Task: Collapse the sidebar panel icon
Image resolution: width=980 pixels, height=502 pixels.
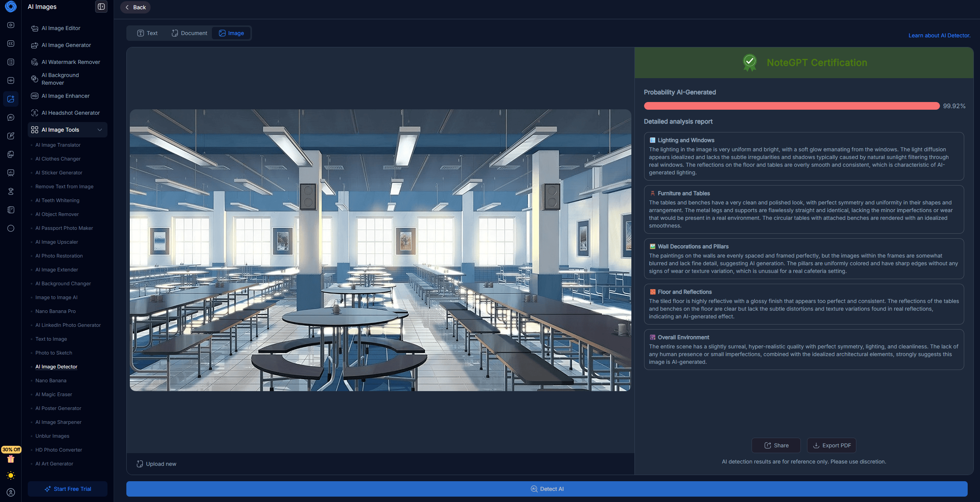Action: [x=101, y=7]
